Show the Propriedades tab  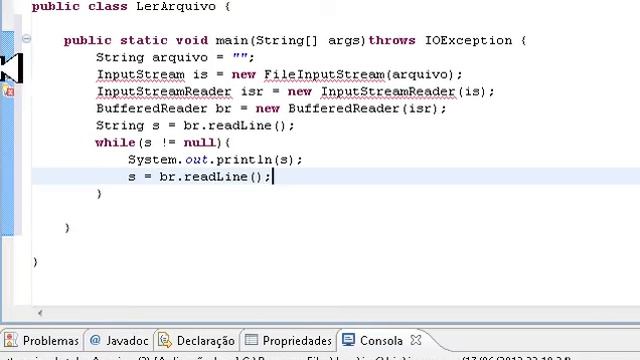(288, 340)
